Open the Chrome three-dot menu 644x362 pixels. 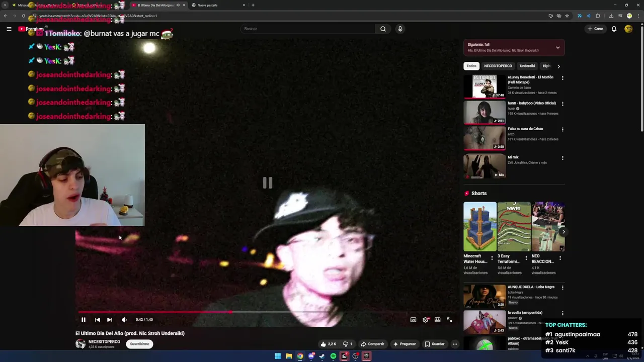(x=639, y=16)
